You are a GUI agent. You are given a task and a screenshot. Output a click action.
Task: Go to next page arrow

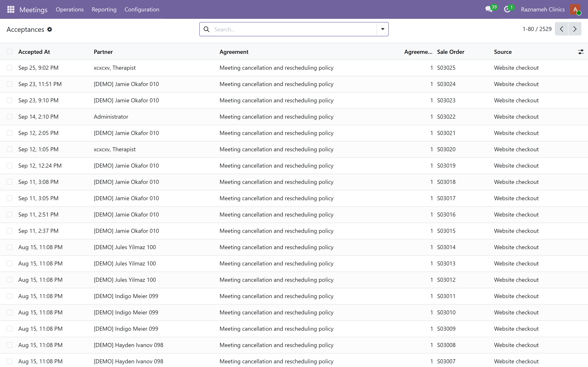pyautogui.click(x=575, y=29)
